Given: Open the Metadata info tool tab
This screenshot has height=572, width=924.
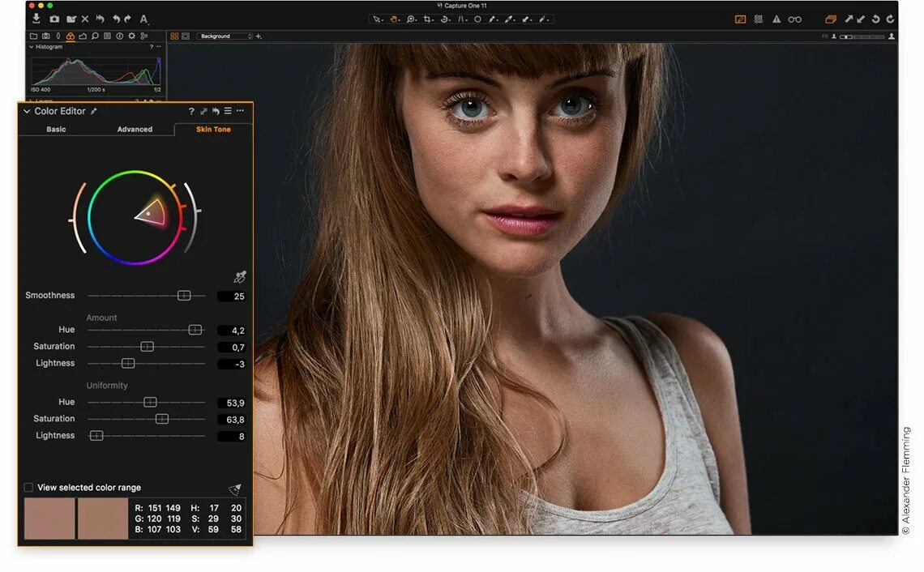Looking at the screenshot, I should coord(120,36).
